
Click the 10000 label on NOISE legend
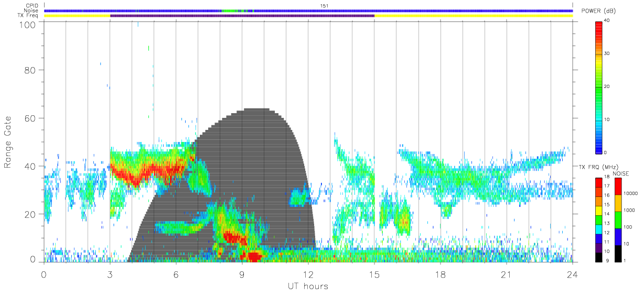point(631,193)
